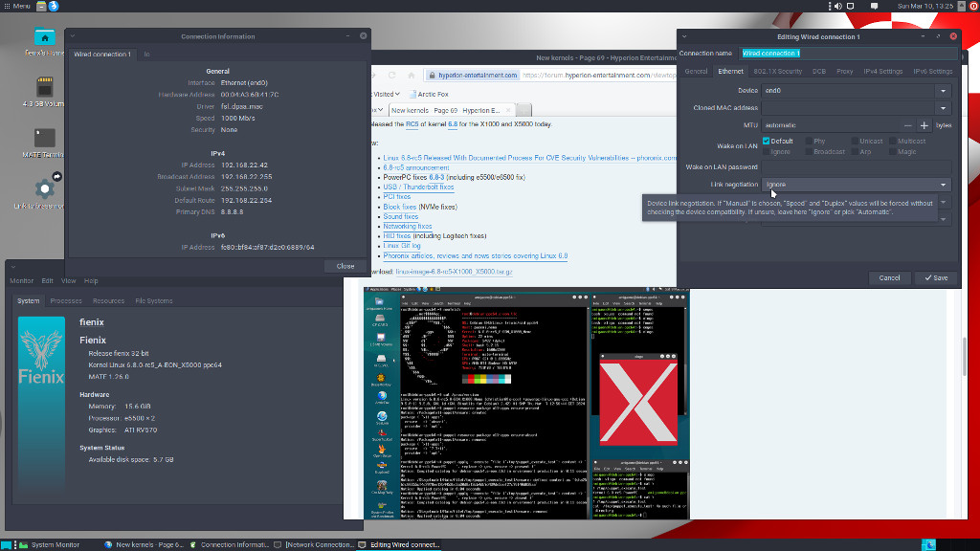The height and width of the screenshot is (551, 980).
Task: Open the linux-image-6.8-rc5 tar.gz download link
Action: point(454,272)
